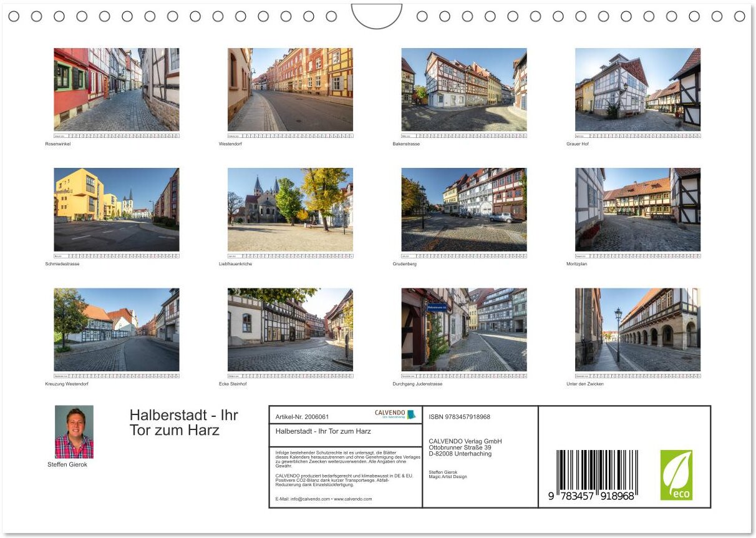The width and height of the screenshot is (756, 538).
Task: Click the caption 'Liebfrauenkriche'
Action: (235, 264)
